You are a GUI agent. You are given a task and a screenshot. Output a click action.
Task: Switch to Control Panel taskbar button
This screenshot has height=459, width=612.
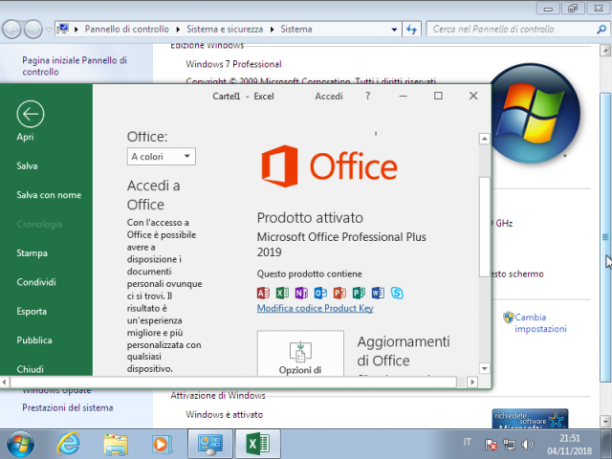pyautogui.click(x=210, y=444)
